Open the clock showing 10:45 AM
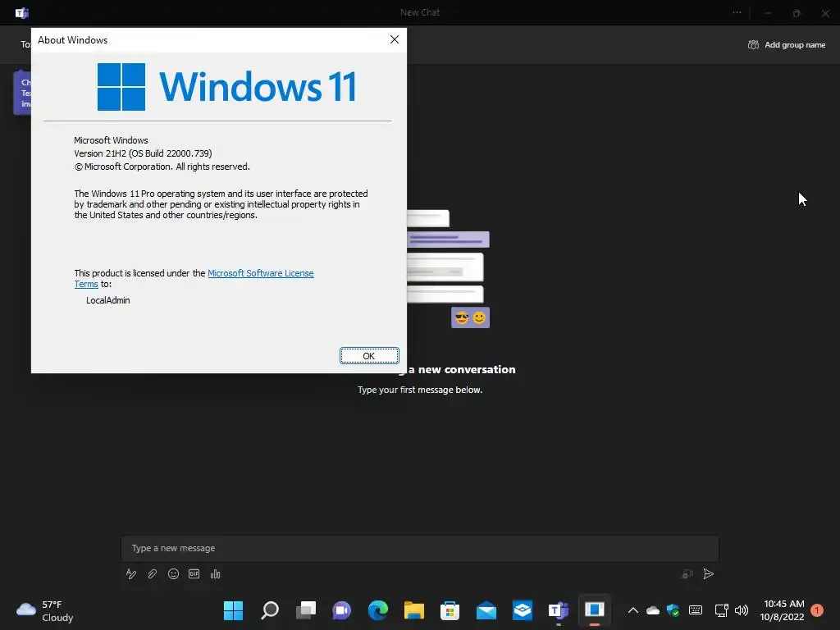 click(782, 610)
